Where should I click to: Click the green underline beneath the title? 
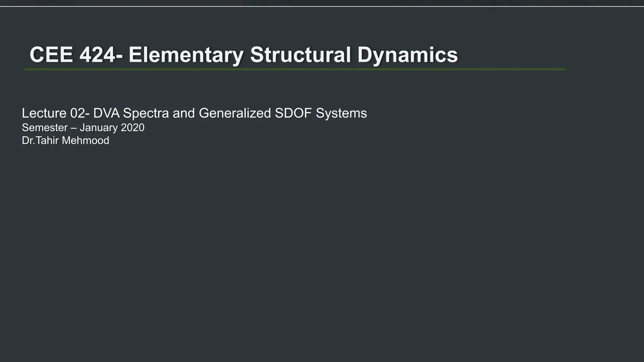[295, 69]
